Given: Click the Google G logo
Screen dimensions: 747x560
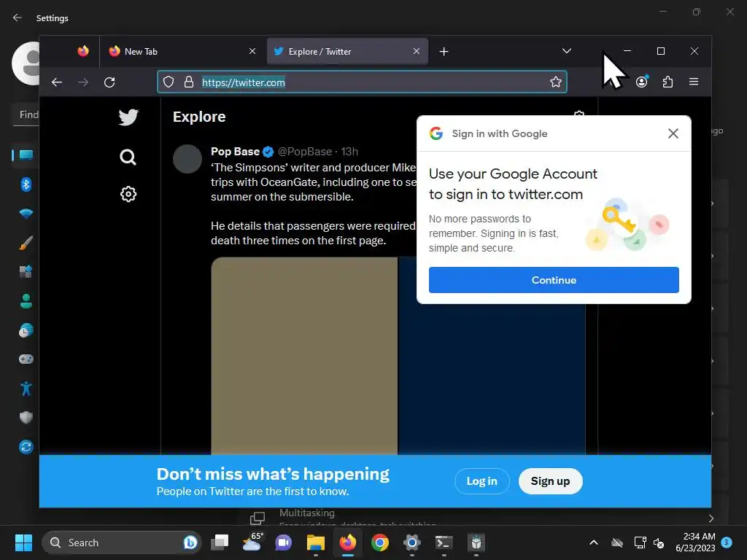Looking at the screenshot, I should pos(436,133).
